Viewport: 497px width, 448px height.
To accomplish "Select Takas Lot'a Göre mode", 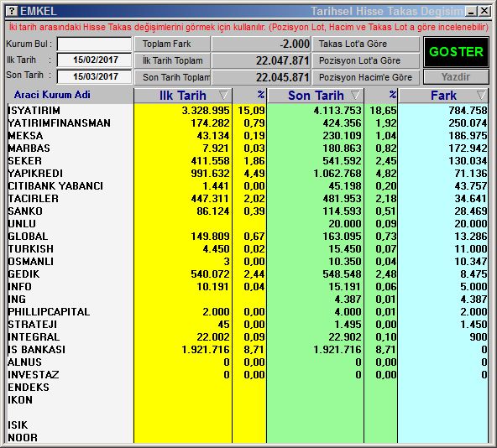I will click(366, 44).
